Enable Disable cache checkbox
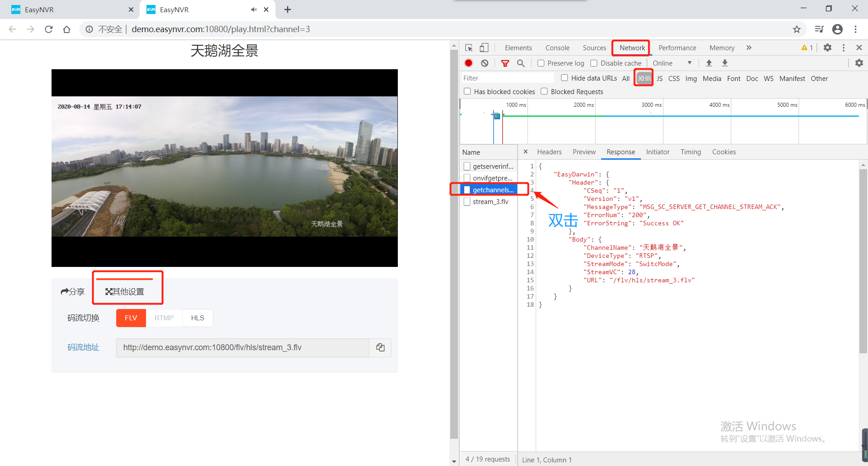The width and height of the screenshot is (868, 466). pyautogui.click(x=594, y=63)
